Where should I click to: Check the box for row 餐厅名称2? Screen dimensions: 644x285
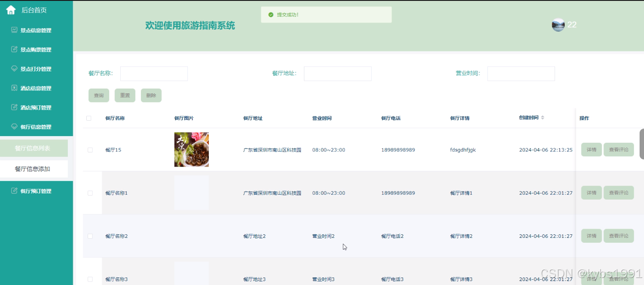click(x=90, y=236)
